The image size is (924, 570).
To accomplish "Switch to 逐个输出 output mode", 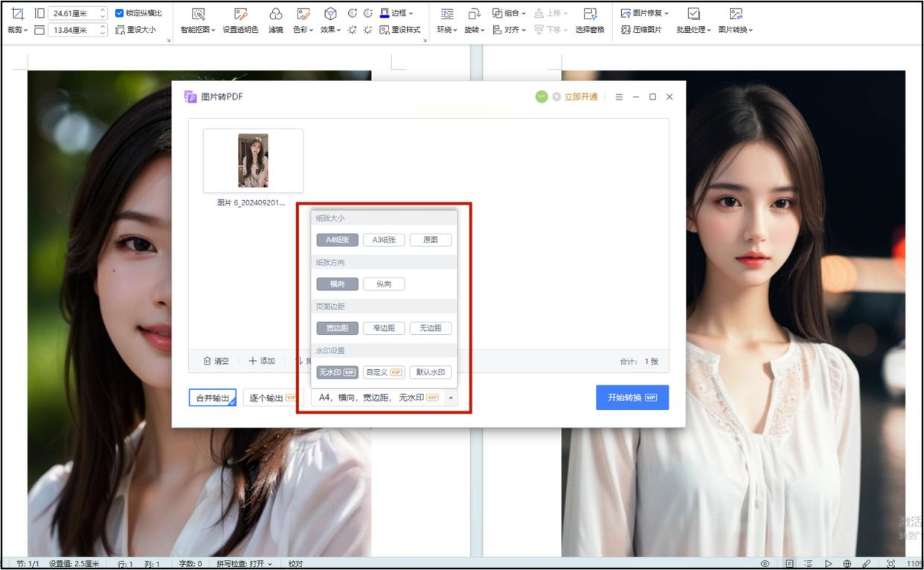I will 272,398.
